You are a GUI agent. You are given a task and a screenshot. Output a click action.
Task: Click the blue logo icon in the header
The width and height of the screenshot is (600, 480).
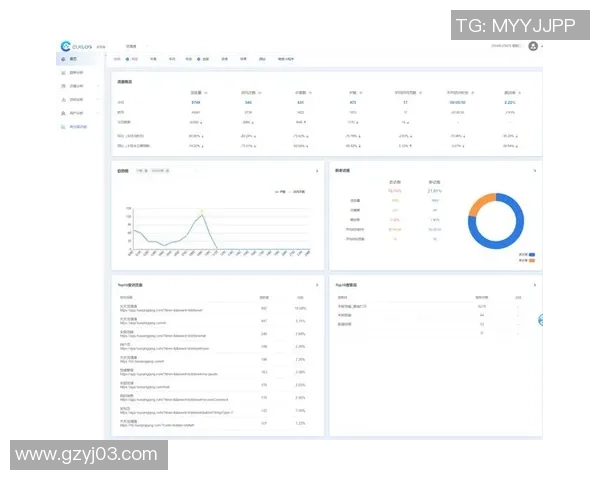tap(65, 46)
